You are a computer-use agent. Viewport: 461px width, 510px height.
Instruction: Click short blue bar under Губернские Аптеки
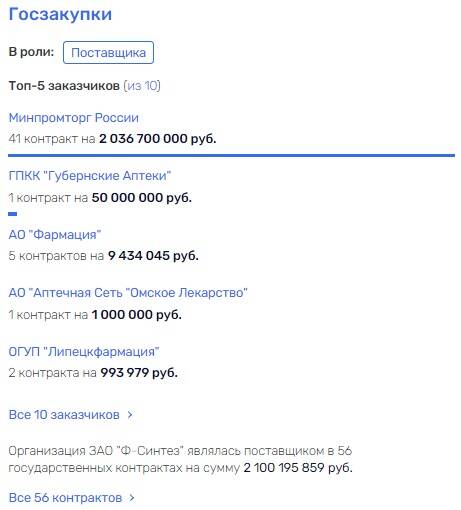coord(12,214)
